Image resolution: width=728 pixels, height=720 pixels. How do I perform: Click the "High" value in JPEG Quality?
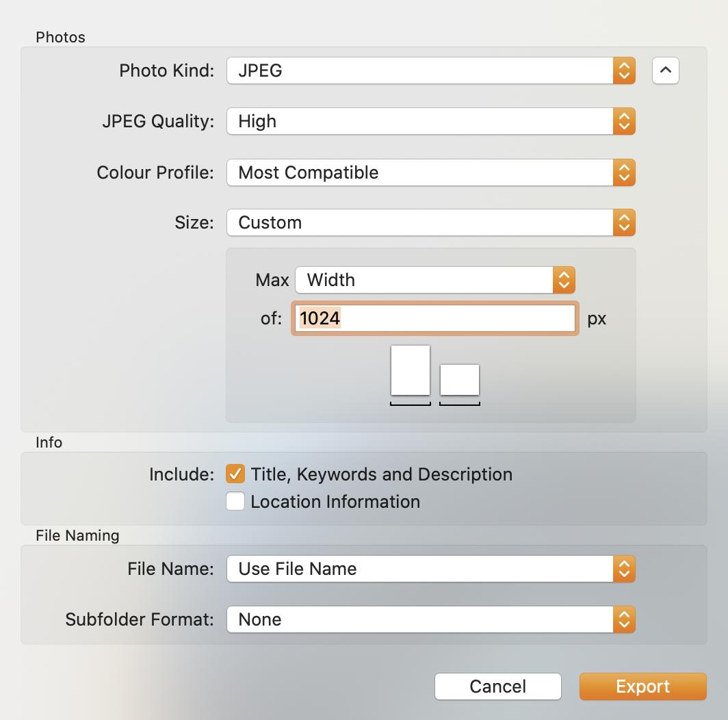[257, 121]
